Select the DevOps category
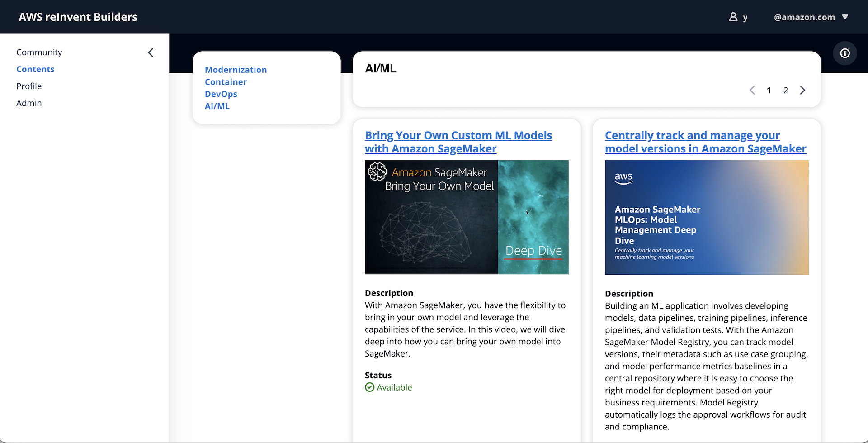This screenshot has height=443, width=868. click(x=221, y=94)
